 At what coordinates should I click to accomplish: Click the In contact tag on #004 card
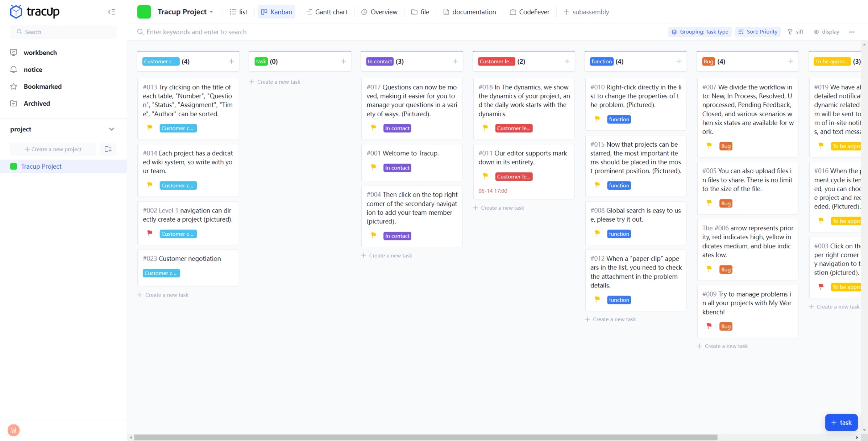(x=397, y=236)
